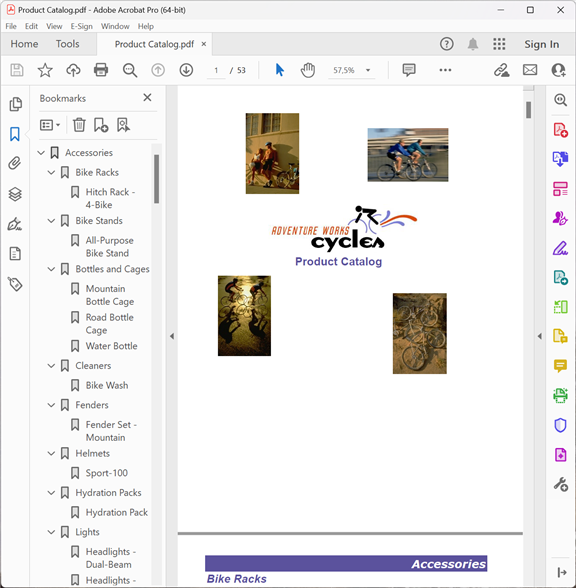Jump to Sport-100 bookmark

106,473
